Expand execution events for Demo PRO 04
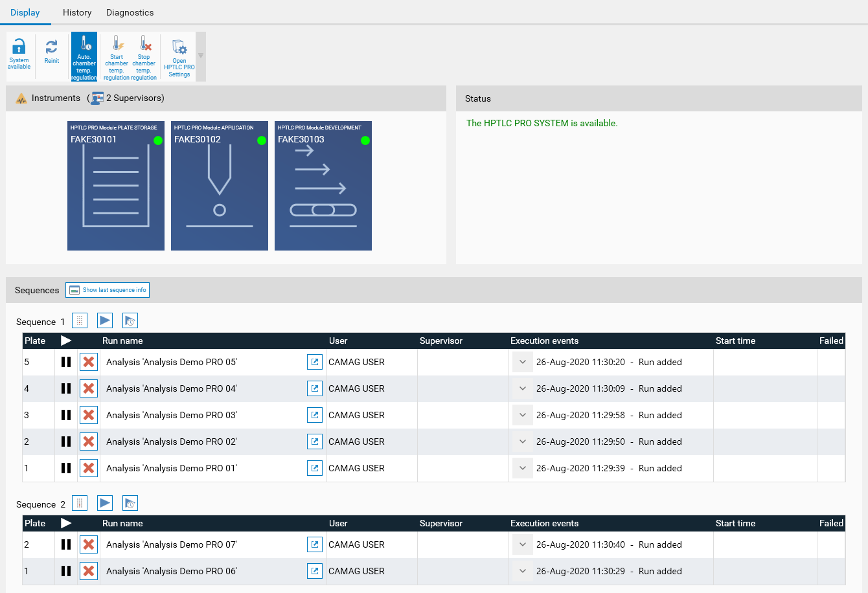The height and width of the screenshot is (593, 868). pyautogui.click(x=523, y=388)
